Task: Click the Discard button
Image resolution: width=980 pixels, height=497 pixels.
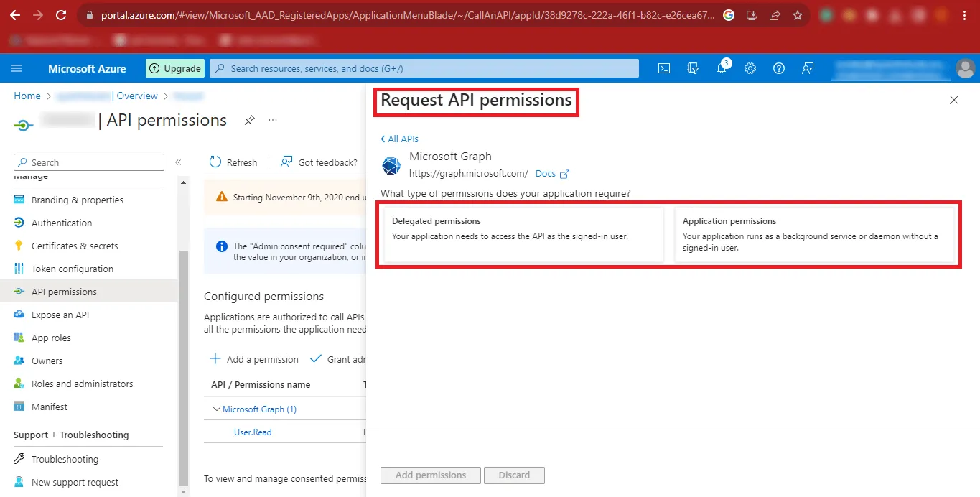Action: tap(514, 475)
